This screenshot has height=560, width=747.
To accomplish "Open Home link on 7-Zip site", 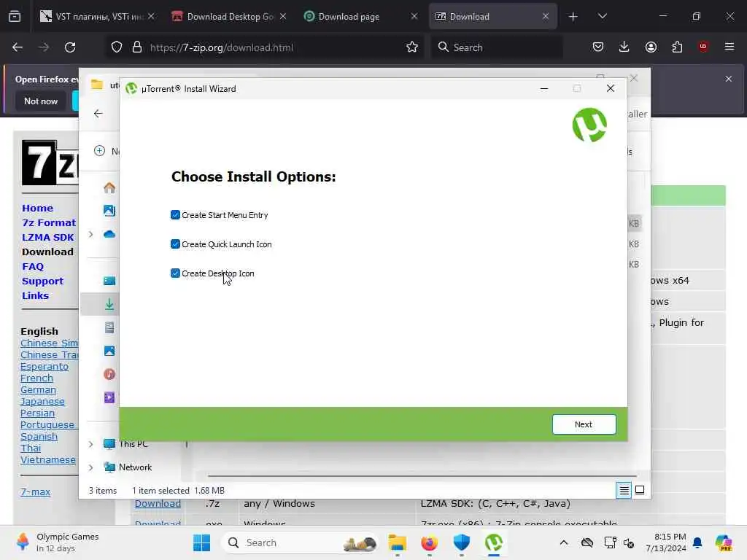I will 37,208.
